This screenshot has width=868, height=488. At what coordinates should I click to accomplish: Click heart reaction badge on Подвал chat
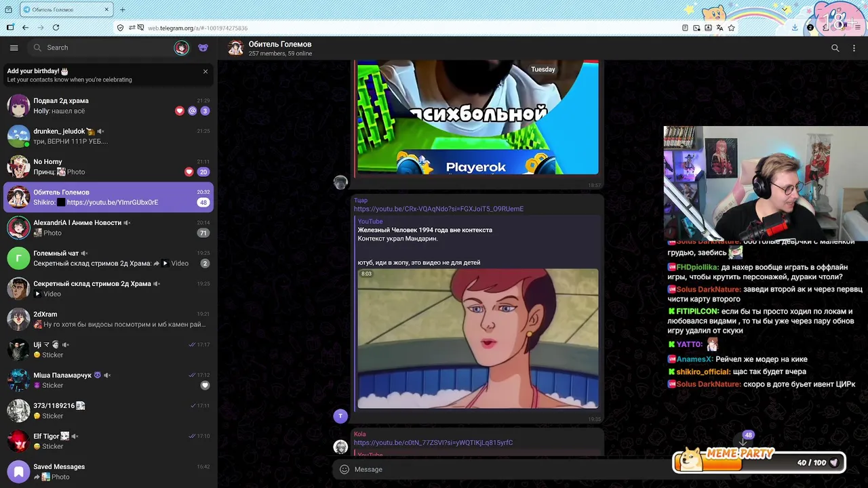coord(180,110)
